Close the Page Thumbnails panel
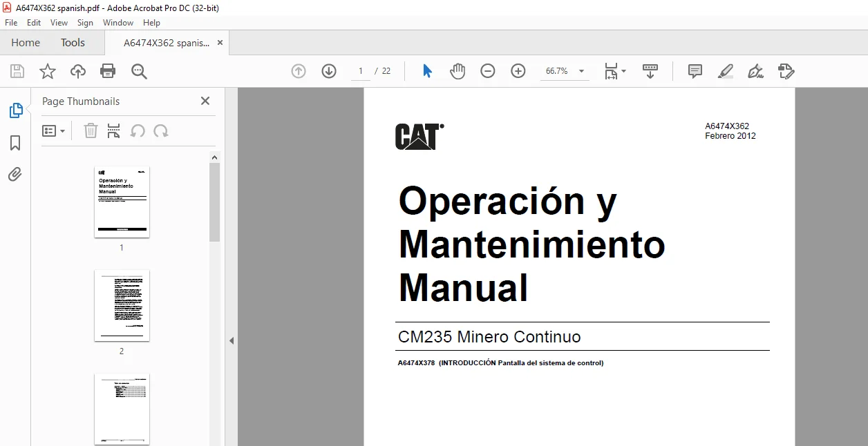Screen dimensions: 868x446 pos(205,101)
